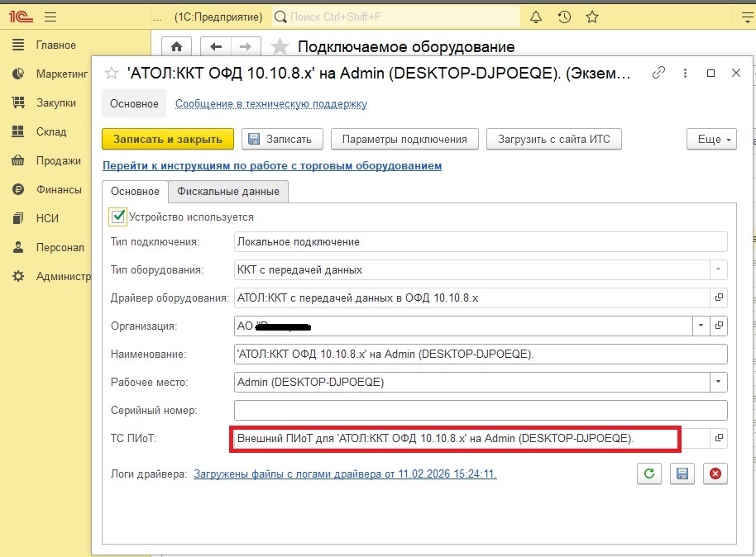Open notifications bell icon

tap(536, 17)
